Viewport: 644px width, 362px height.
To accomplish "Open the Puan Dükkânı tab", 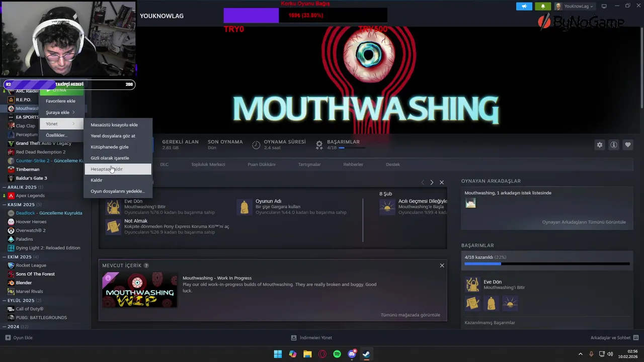I will point(262,164).
